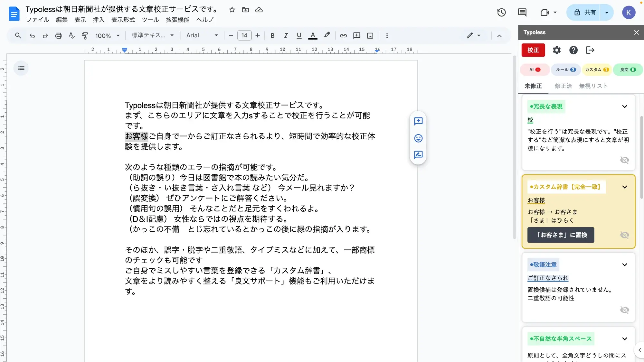Image resolution: width=644 pixels, height=362 pixels.
Task: Click the red 校正 button
Action: tap(533, 50)
